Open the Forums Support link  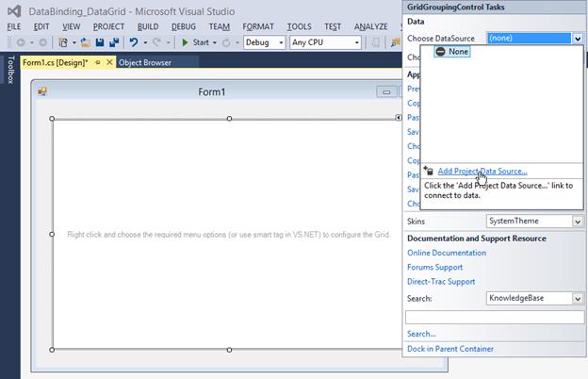[434, 267]
